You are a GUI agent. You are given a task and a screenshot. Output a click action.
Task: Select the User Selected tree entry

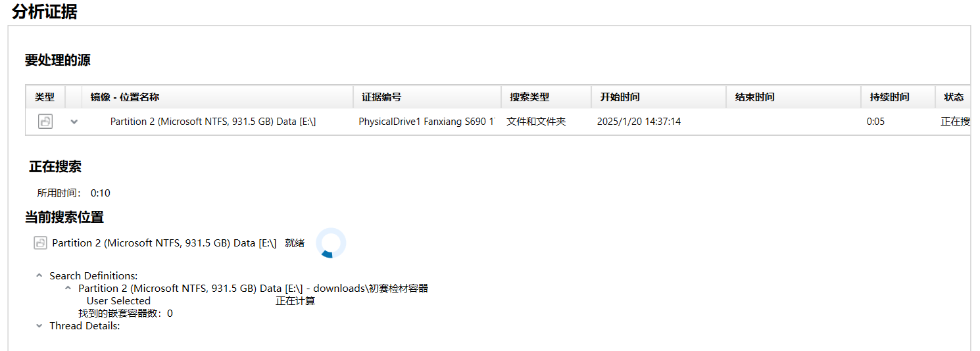[118, 301]
